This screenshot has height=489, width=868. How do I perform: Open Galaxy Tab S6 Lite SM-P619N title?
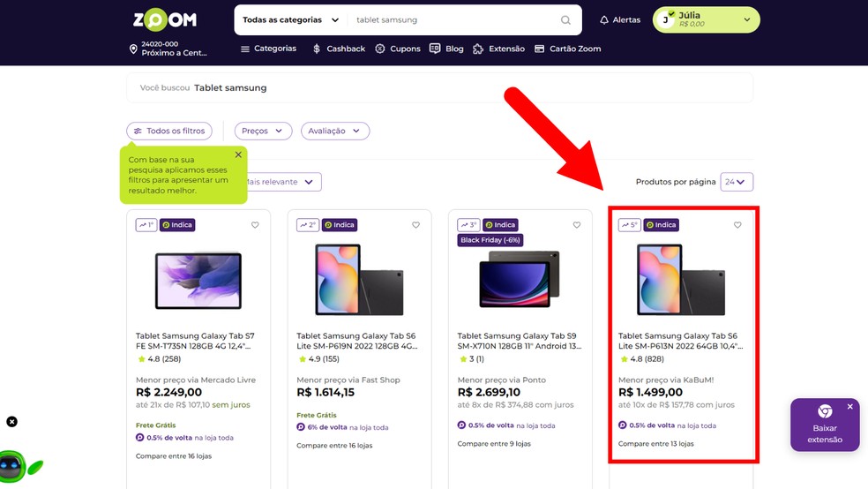(x=357, y=341)
